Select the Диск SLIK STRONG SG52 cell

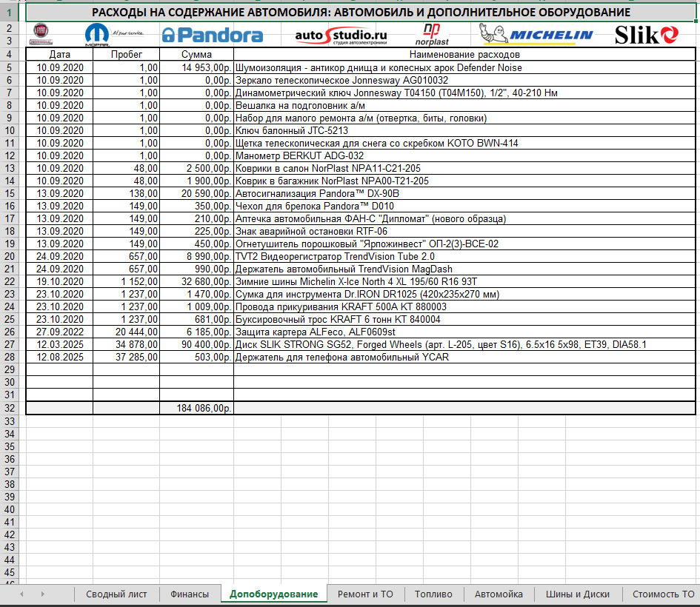[464, 345]
